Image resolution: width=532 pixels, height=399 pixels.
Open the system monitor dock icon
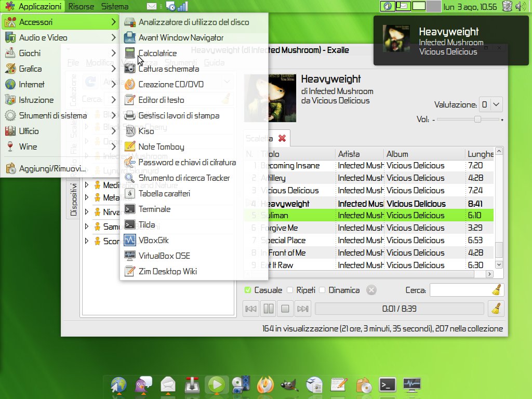[x=412, y=385]
